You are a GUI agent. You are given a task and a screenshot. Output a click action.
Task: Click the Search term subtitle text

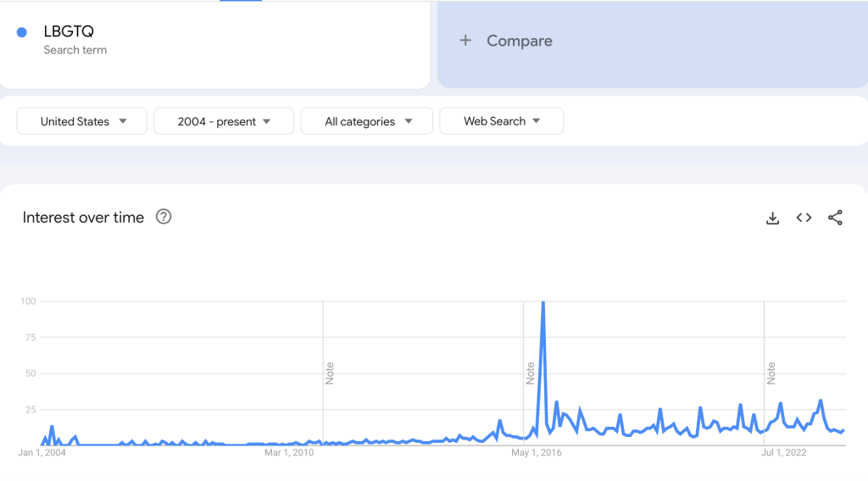75,50
